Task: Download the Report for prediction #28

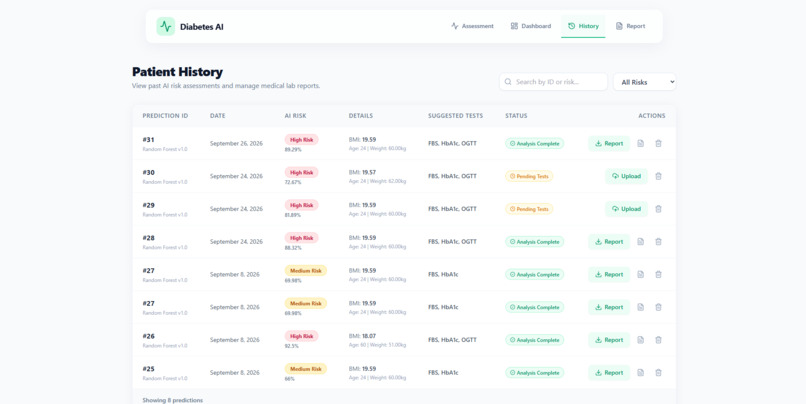Action: [x=609, y=242]
